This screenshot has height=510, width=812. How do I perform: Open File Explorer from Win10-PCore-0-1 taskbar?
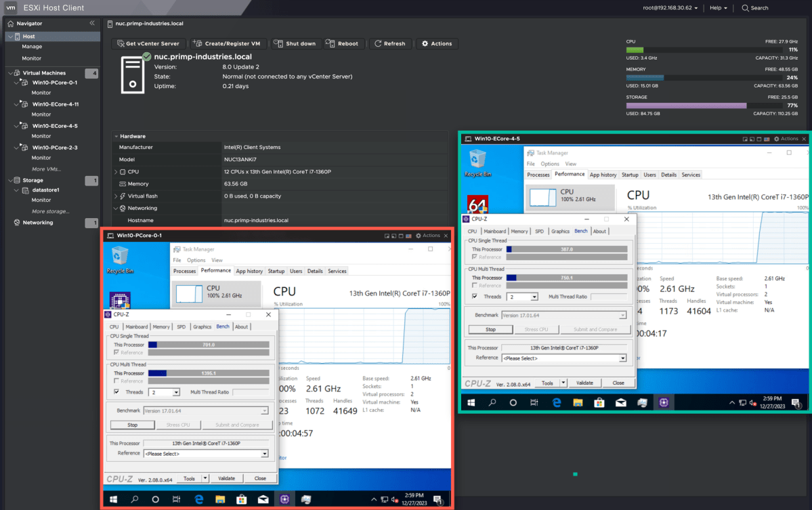coord(220,499)
